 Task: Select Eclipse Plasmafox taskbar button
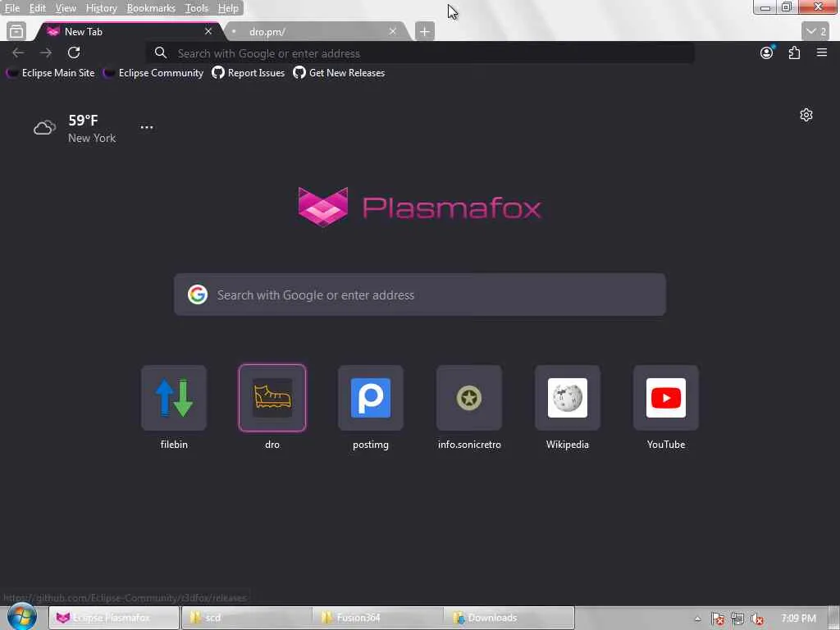114,618
